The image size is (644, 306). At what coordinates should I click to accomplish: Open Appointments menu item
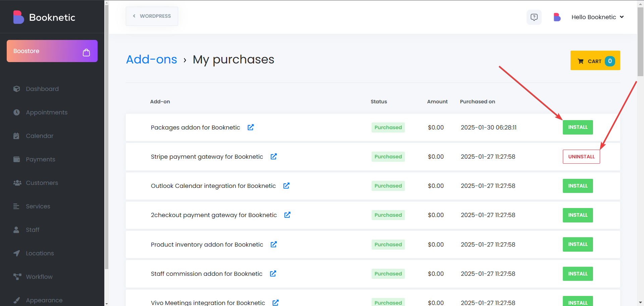tap(47, 112)
